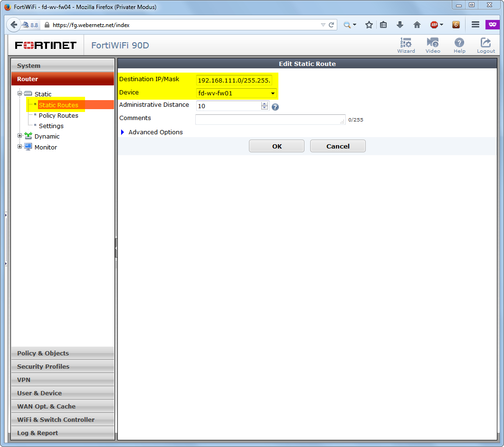Open the Help icon in header
The image size is (504, 447).
[459, 45]
